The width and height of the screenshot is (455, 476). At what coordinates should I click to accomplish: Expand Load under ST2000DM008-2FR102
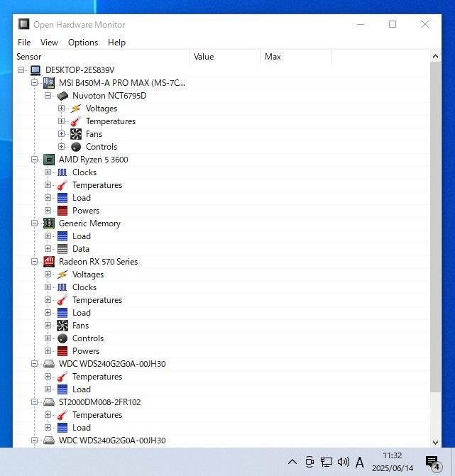click(x=48, y=428)
